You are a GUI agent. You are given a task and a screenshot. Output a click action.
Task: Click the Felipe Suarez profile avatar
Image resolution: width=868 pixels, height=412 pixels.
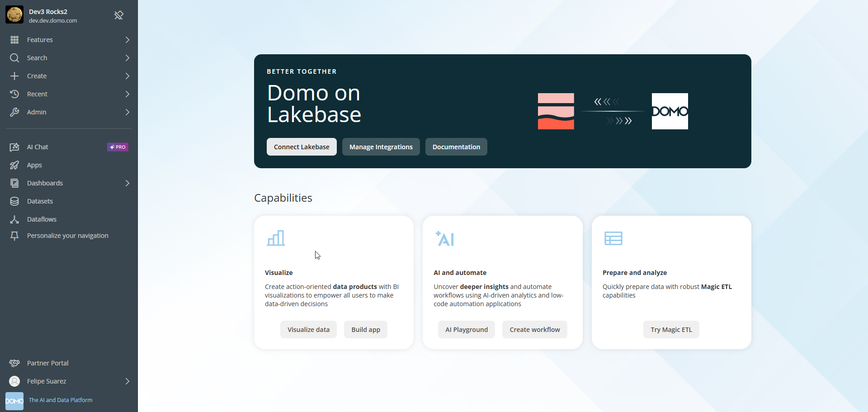(x=14, y=381)
